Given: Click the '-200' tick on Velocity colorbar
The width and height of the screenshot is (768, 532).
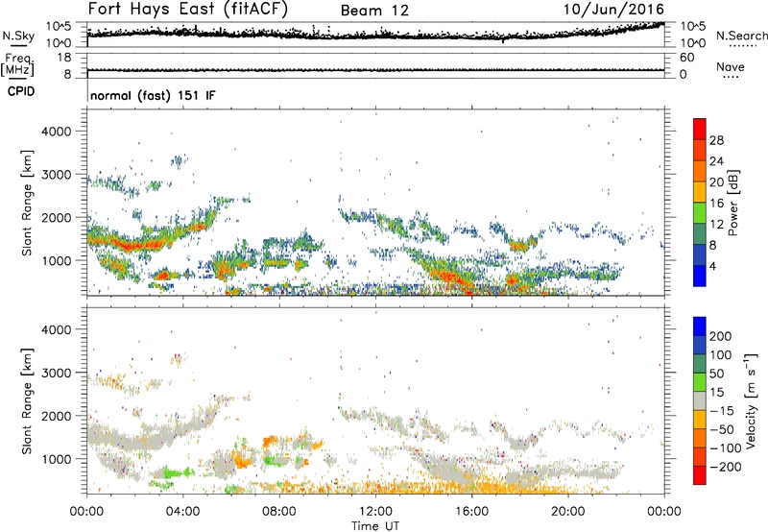Looking at the screenshot, I should tap(726, 467).
